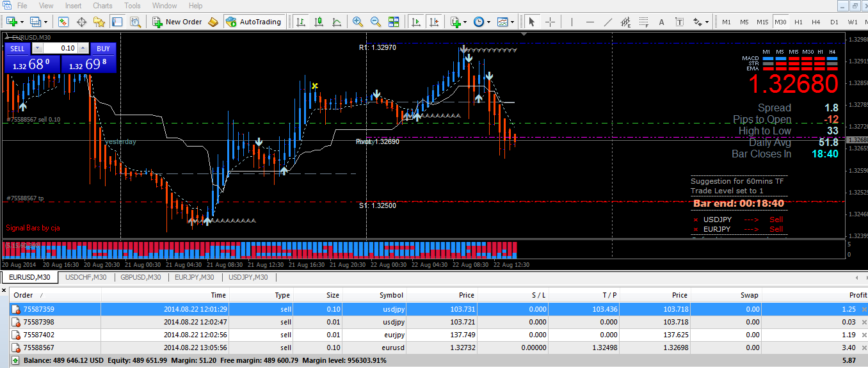Increase lot volume with up arrow
The image size is (868, 368).
coord(83,49)
